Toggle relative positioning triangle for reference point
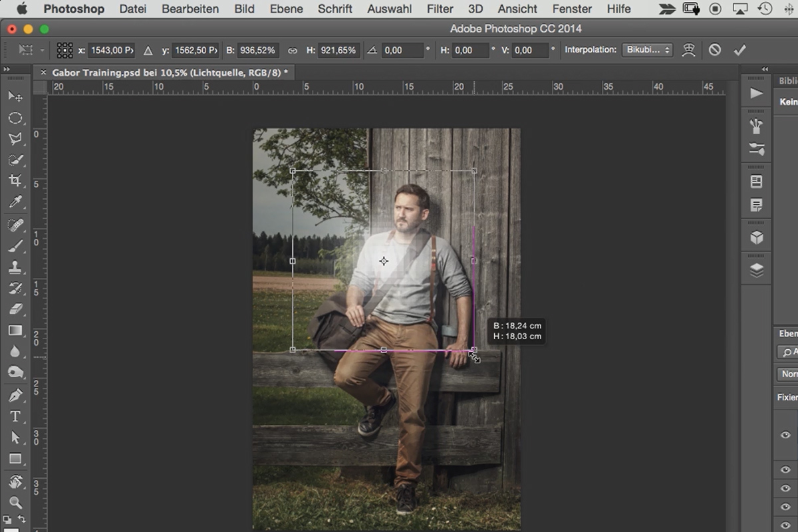Image resolution: width=798 pixels, height=532 pixels. (x=148, y=51)
